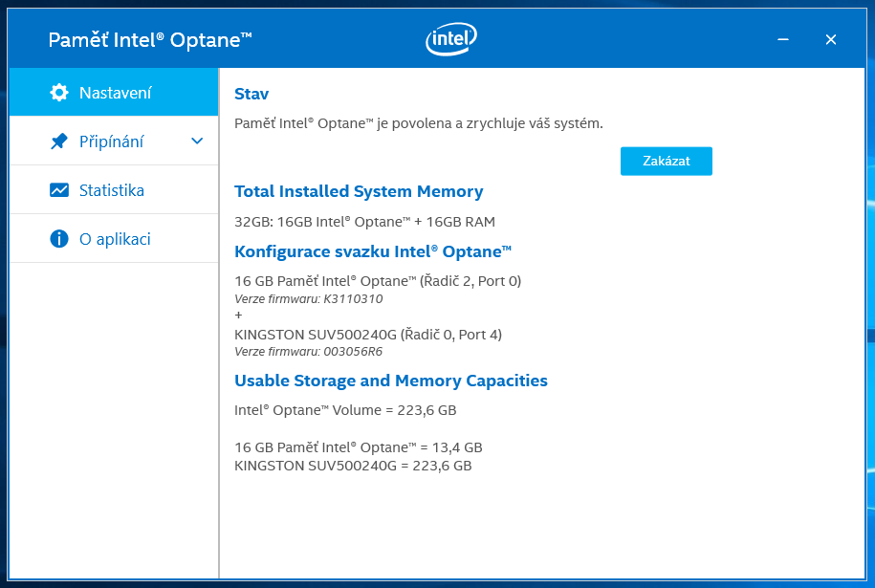Click the Usable Storage and Memory Capacities heading
Screen dimensions: 875x588
[x=391, y=381]
